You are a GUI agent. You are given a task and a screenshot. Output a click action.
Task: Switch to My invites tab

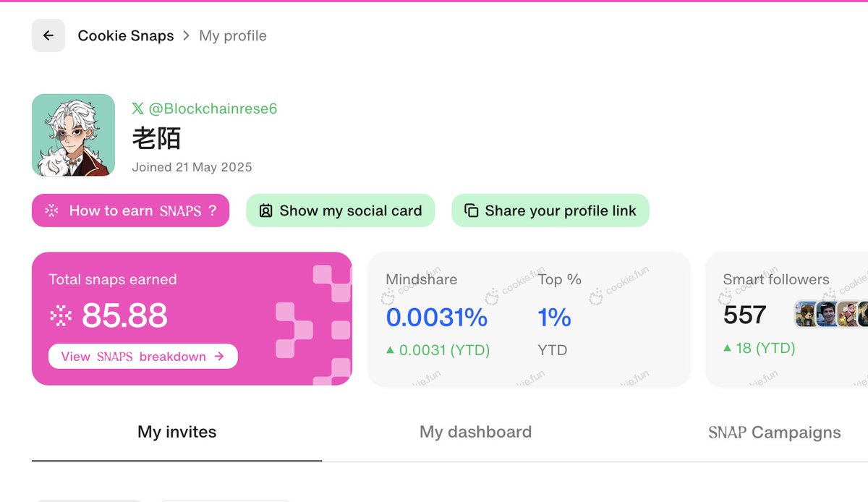pos(177,432)
